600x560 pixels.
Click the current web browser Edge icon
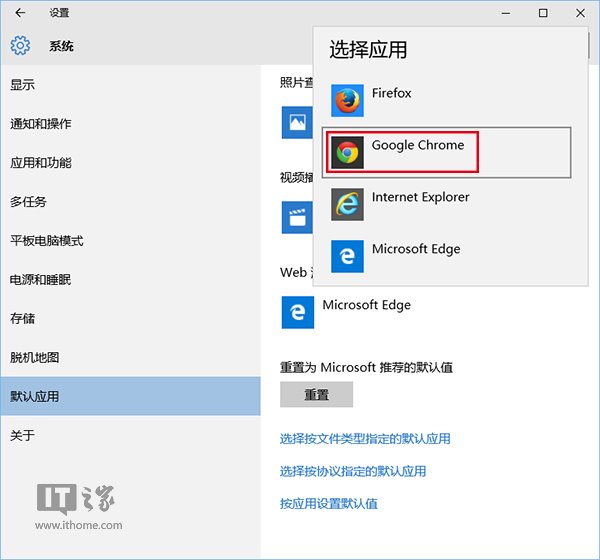click(297, 313)
